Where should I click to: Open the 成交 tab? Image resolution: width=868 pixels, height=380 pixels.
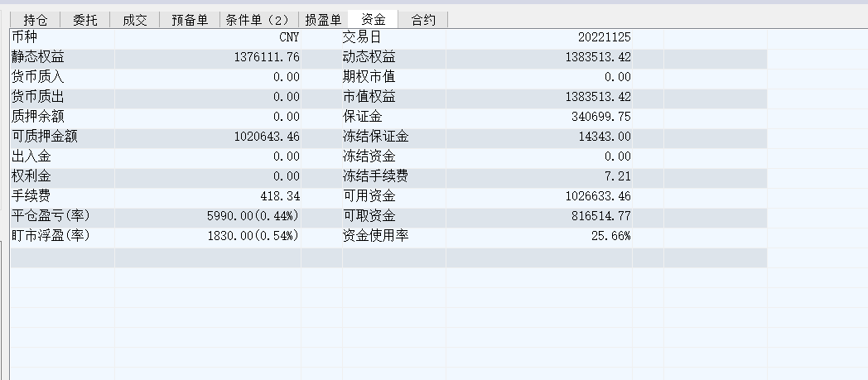[x=134, y=20]
